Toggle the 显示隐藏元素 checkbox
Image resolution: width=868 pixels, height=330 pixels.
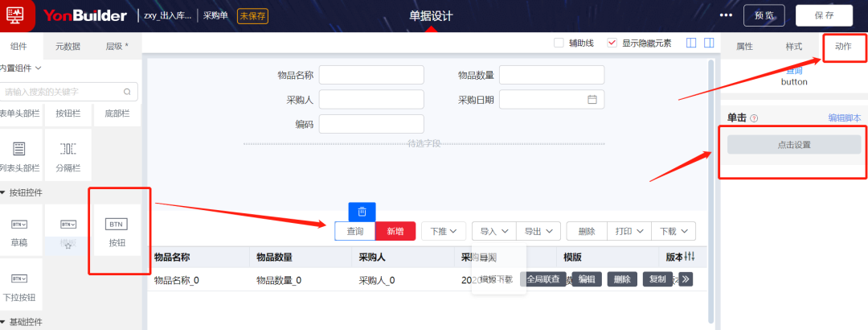coord(612,43)
